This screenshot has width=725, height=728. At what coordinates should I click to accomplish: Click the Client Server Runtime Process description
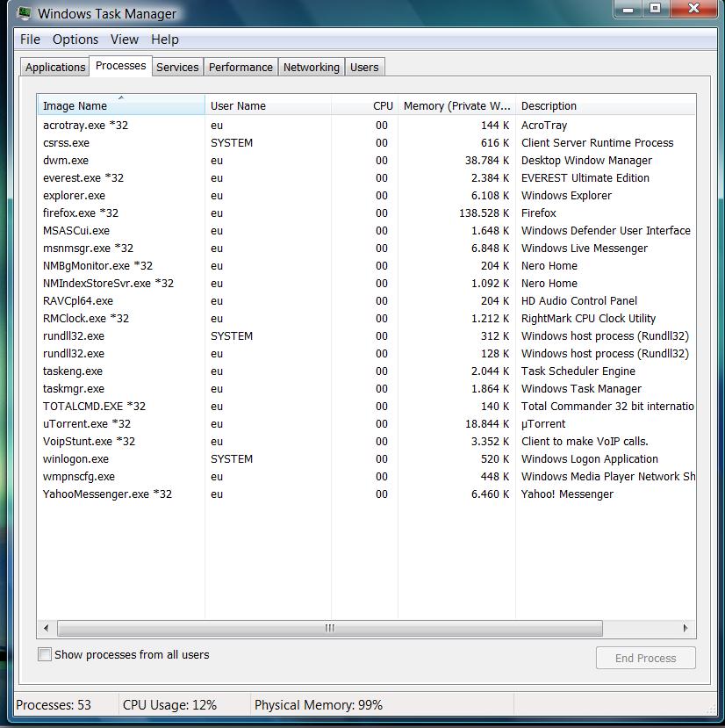[597, 143]
